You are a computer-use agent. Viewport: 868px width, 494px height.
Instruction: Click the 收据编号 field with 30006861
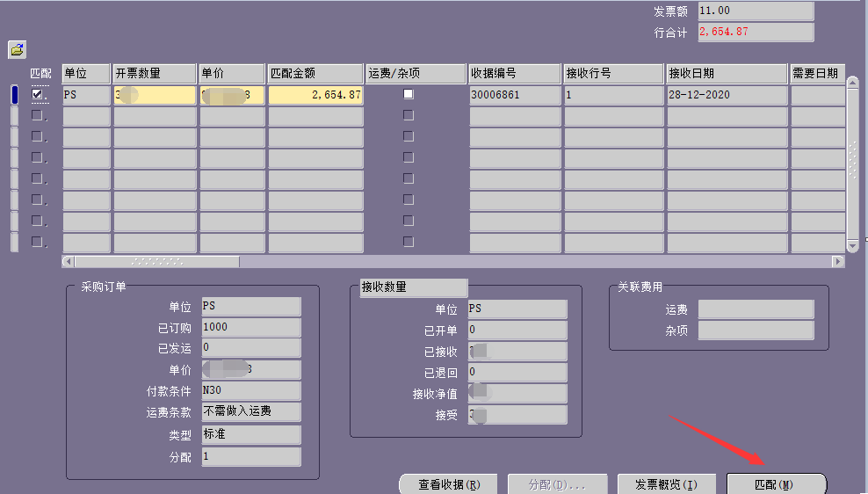point(514,95)
